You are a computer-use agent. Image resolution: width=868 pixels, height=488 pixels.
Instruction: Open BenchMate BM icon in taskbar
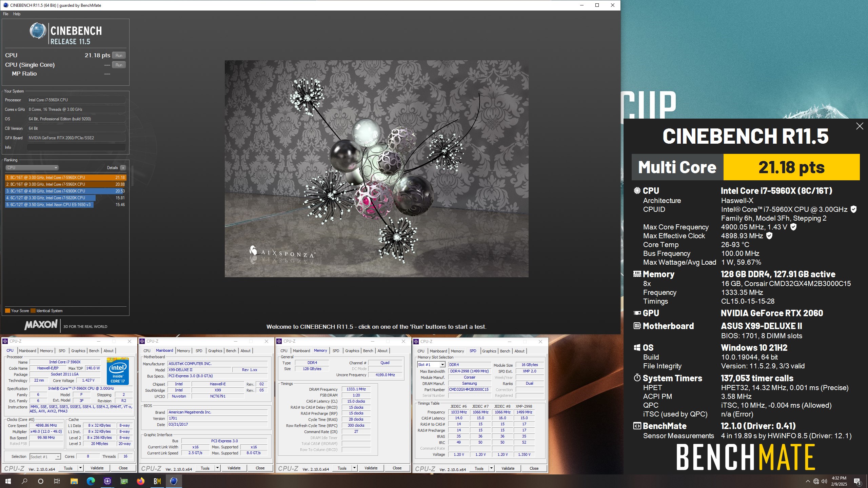157,481
